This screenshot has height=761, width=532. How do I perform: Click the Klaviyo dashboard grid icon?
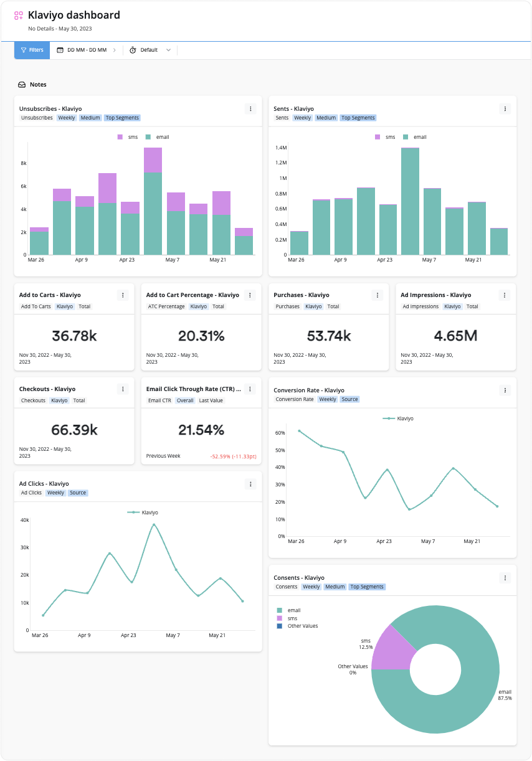click(19, 16)
